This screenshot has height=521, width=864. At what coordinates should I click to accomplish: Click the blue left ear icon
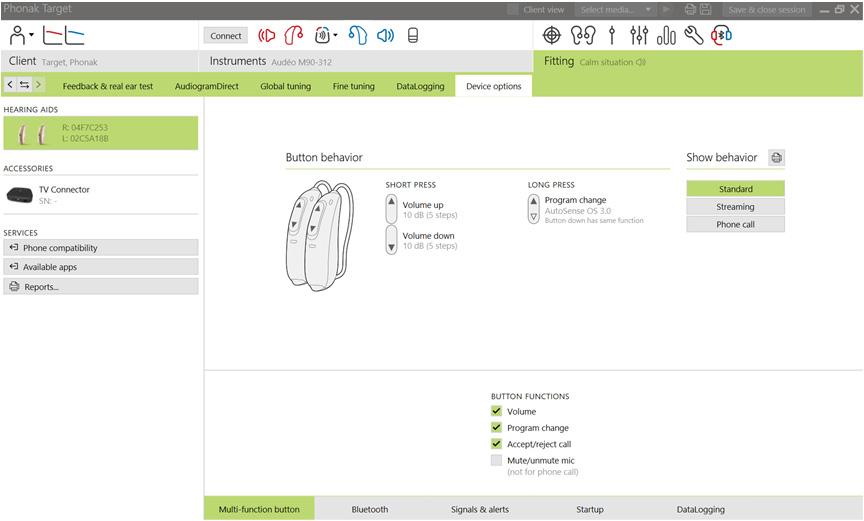tap(358, 36)
